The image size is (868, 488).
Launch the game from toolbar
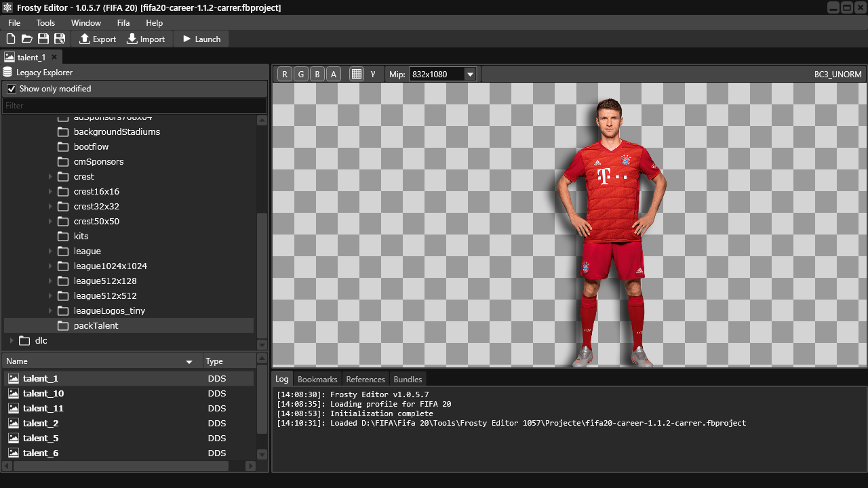[x=201, y=39]
